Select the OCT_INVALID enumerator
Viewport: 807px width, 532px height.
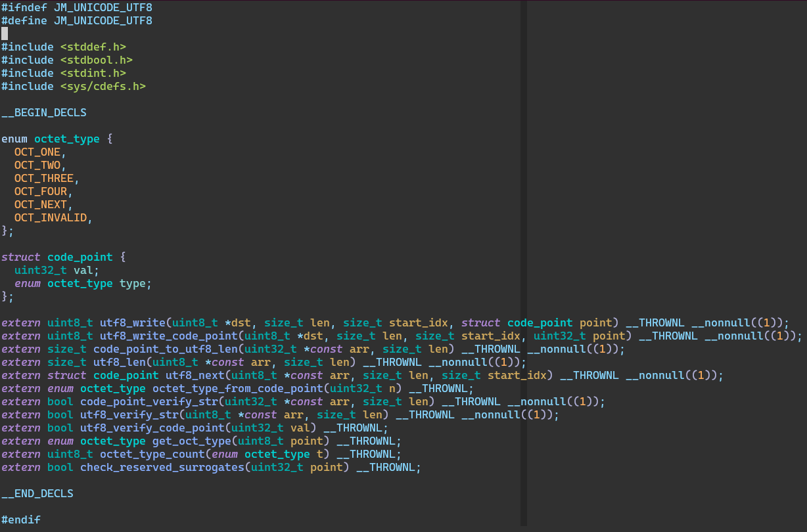51,217
